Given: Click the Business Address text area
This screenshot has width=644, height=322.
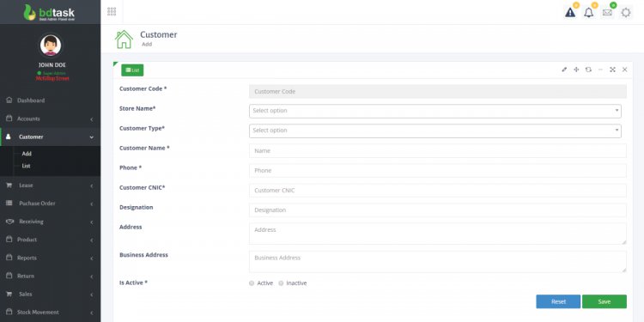Looking at the screenshot, I should pos(437,262).
